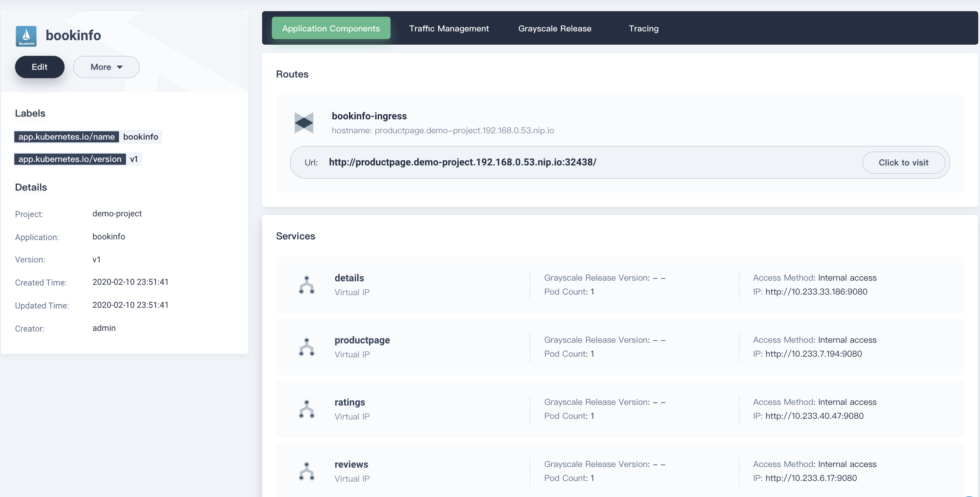
Task: Click the 'Click to visit' button
Action: click(903, 163)
